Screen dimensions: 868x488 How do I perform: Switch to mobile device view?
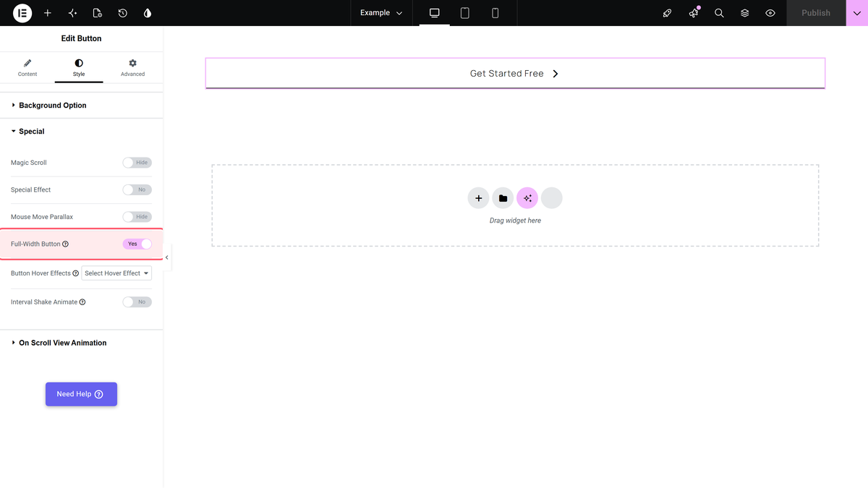coord(495,13)
